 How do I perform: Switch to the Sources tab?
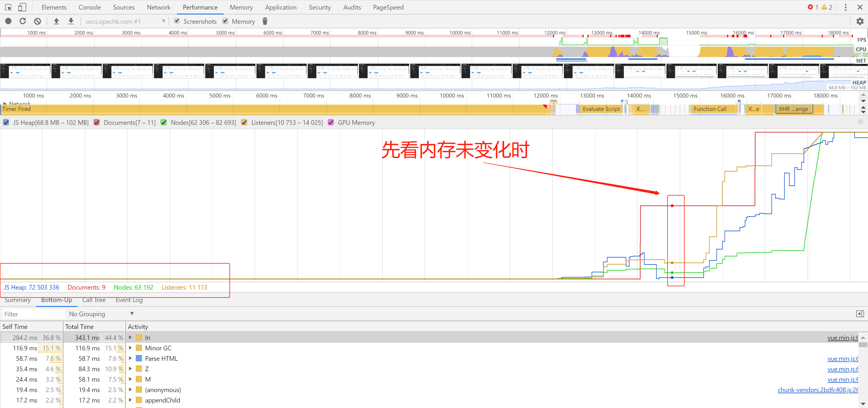click(x=124, y=7)
